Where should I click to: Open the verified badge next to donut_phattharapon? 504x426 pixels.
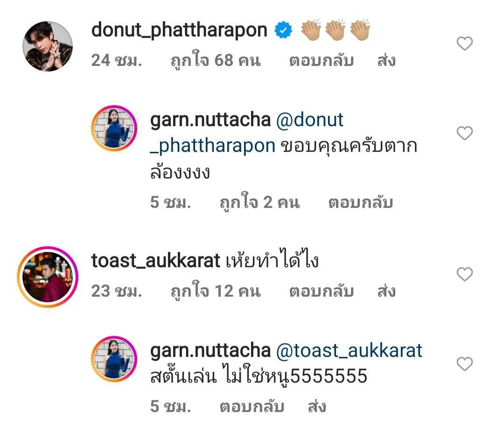pyautogui.click(x=283, y=30)
